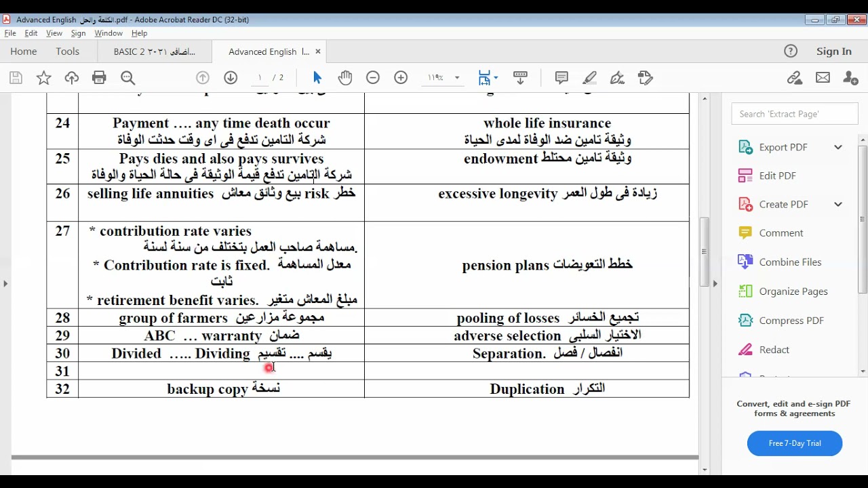Screen dimensions: 868x488
Task: Open the File menu
Action: [x=10, y=33]
